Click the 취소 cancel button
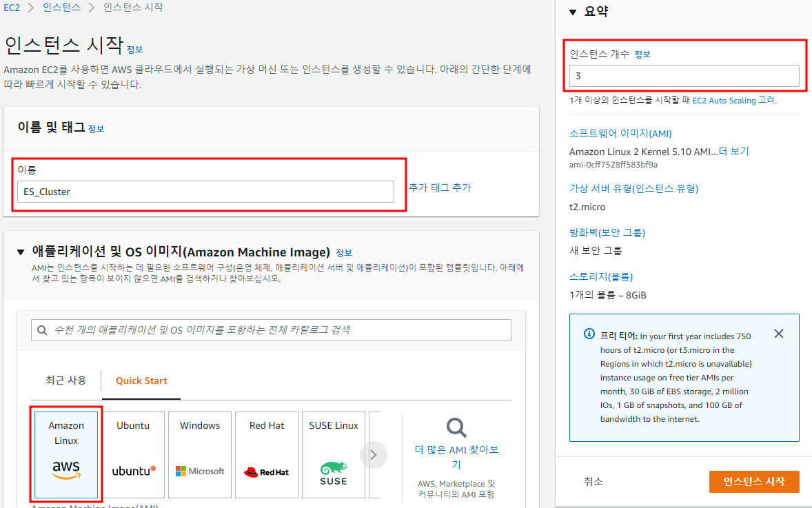The height and width of the screenshot is (508, 812). coord(593,482)
